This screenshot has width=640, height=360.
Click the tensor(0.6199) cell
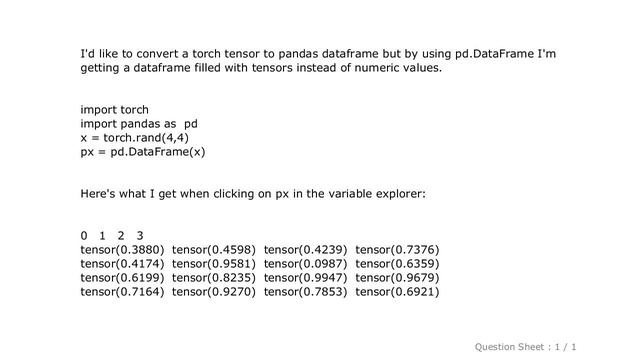[122, 278]
